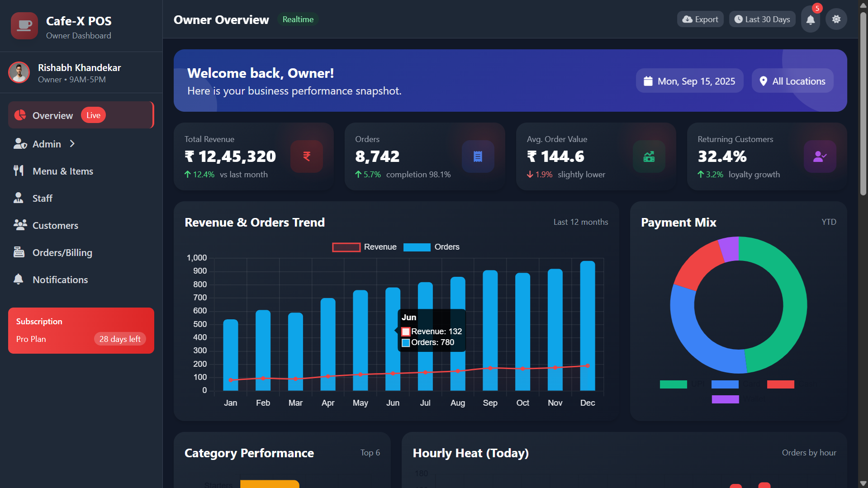The height and width of the screenshot is (488, 868).
Task: Click the user-check icon on Returning Customers card
Action: pyautogui.click(x=820, y=156)
